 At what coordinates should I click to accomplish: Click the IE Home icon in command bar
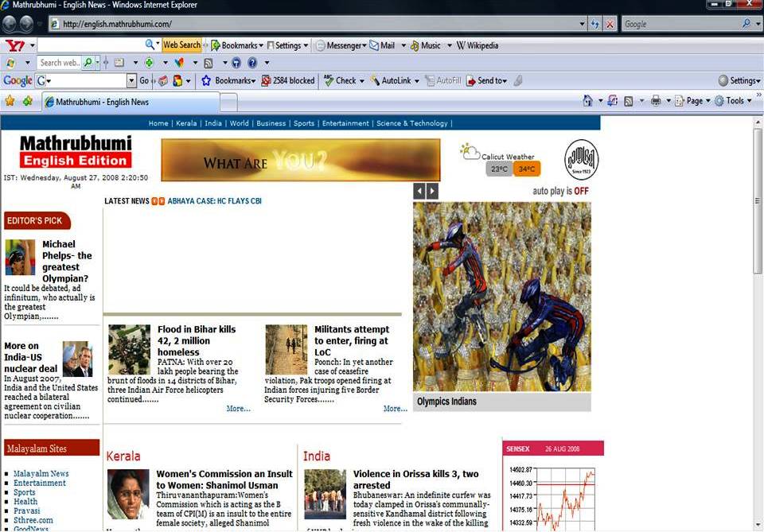(587, 101)
